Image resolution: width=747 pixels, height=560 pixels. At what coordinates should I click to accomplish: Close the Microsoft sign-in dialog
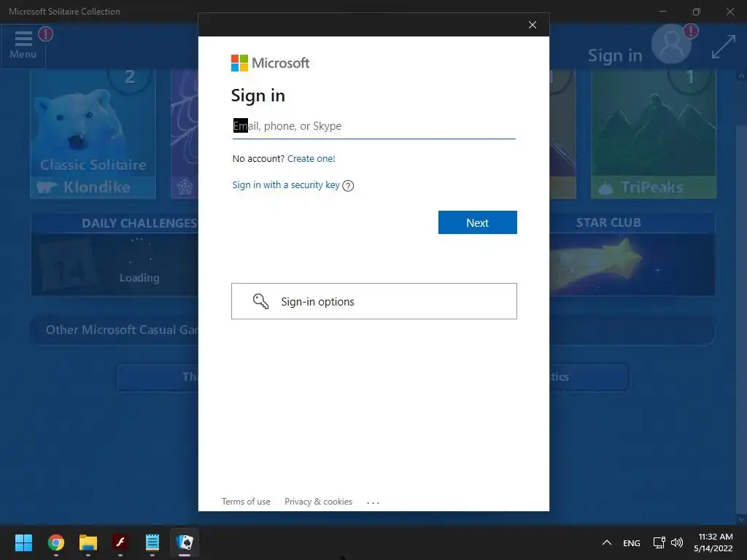coord(532,25)
